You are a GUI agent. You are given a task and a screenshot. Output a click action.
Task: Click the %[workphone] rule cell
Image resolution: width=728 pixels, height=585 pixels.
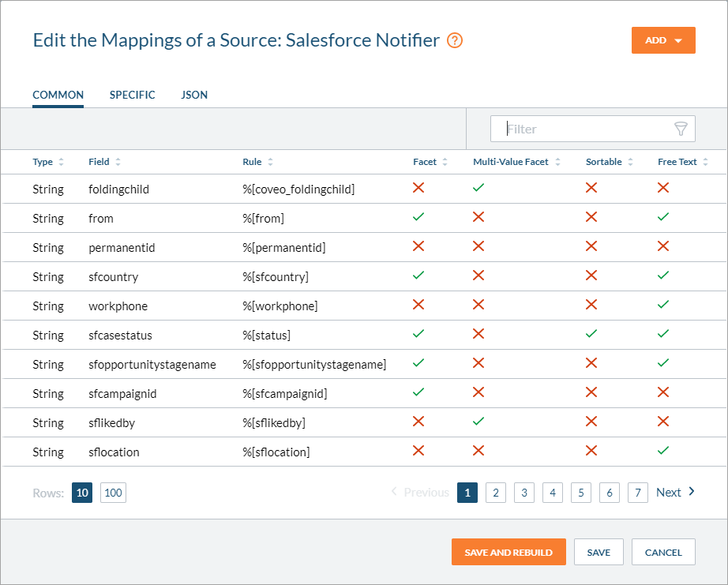click(x=280, y=306)
